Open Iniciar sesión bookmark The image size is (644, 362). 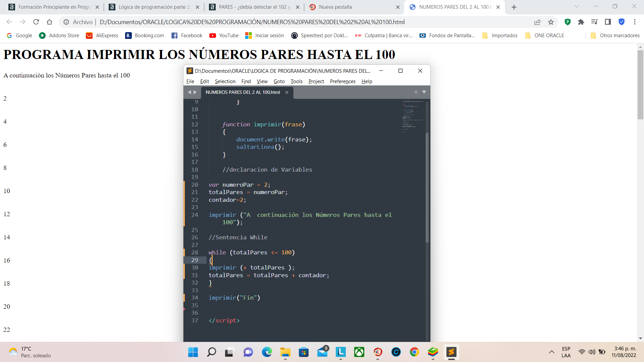click(x=265, y=36)
